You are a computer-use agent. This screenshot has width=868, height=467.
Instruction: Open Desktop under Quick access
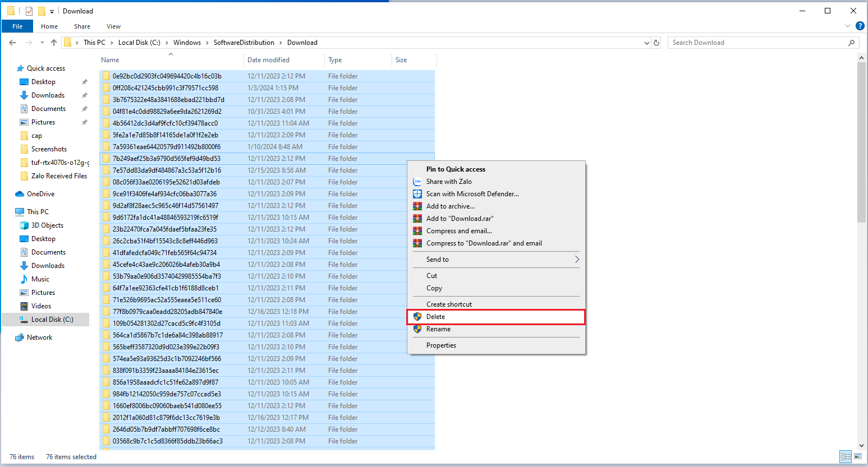[43, 82]
